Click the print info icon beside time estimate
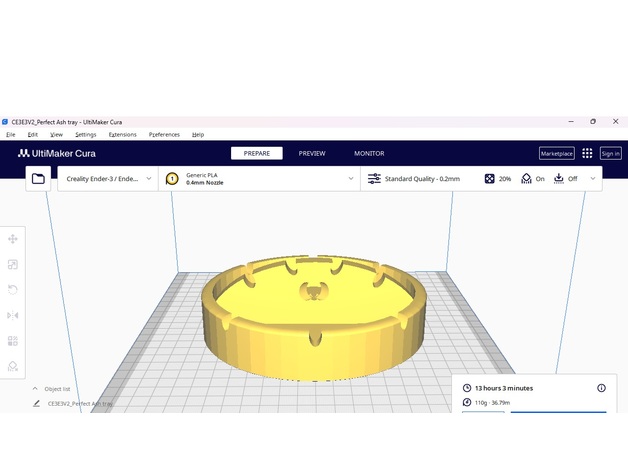628x472 pixels. pos(601,388)
